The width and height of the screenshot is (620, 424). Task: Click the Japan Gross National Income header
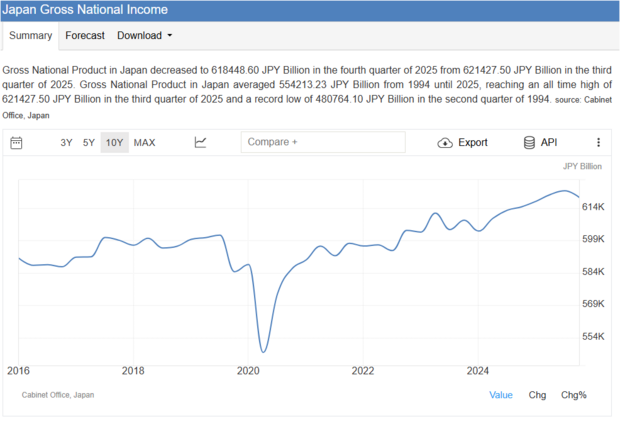tap(85, 10)
